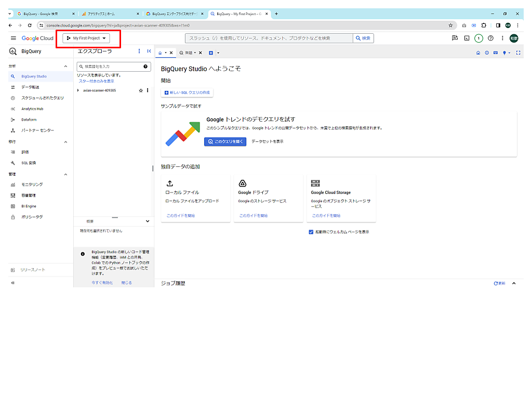The width and height of the screenshot is (532, 399).
Task: Open the Google Cloud hamburger navigation menu
Action: click(14, 38)
